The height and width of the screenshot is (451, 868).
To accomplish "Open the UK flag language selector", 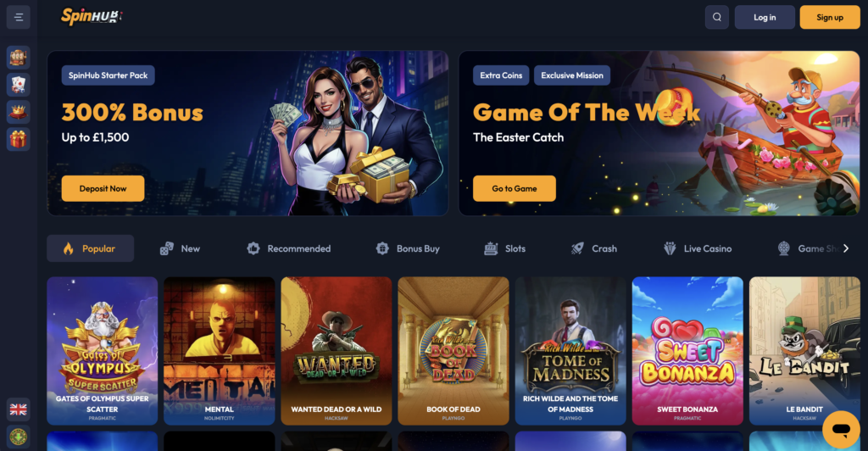I will coord(19,409).
